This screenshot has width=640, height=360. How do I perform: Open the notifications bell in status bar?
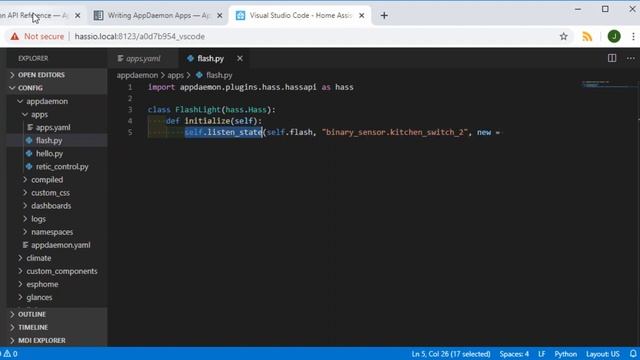(x=633, y=354)
